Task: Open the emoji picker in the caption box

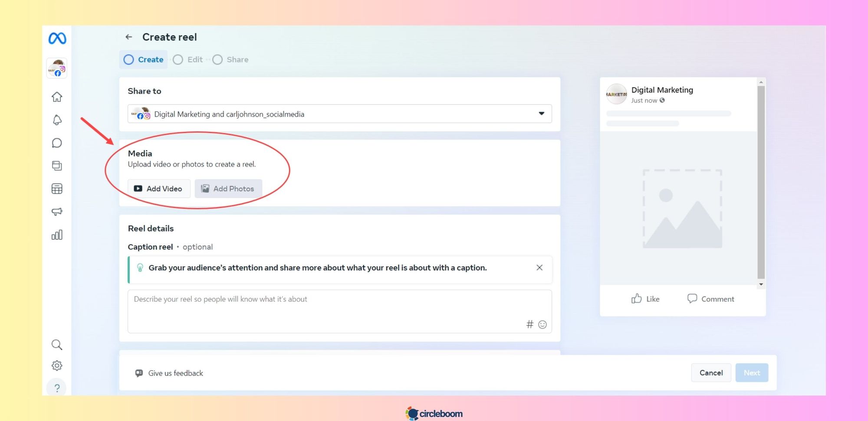Action: (542, 324)
